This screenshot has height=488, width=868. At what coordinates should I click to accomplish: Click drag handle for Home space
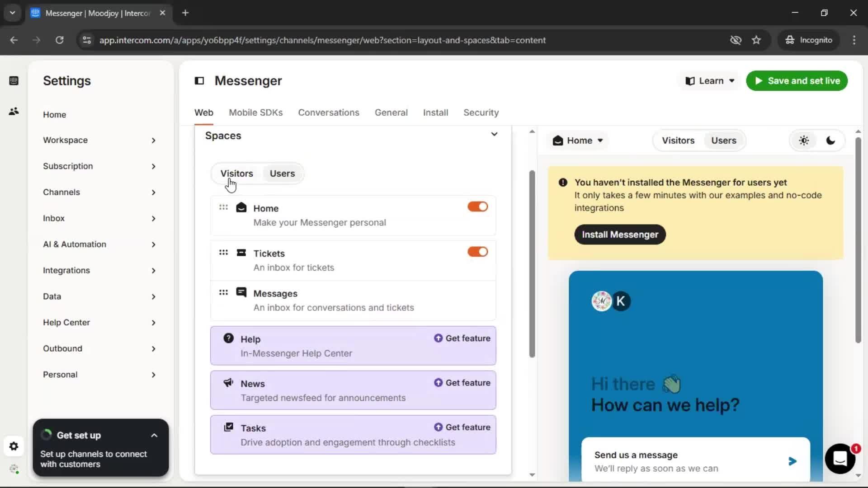tap(223, 207)
